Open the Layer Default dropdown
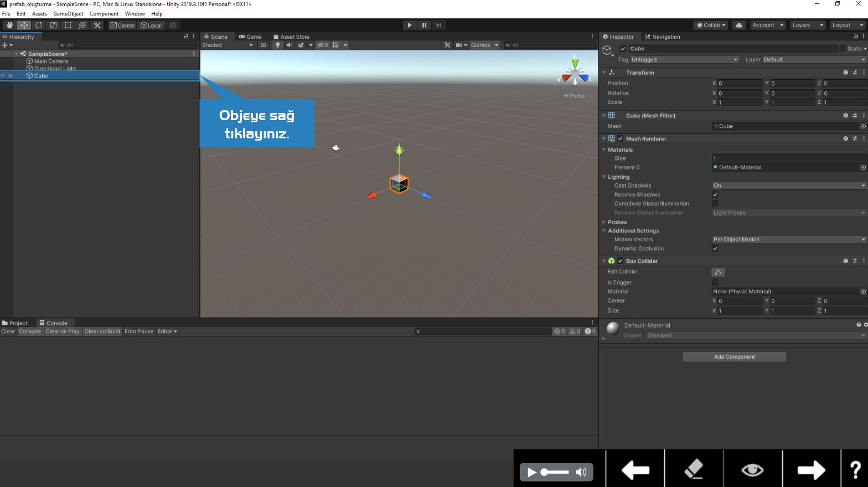The height and width of the screenshot is (487, 868). click(x=814, y=60)
